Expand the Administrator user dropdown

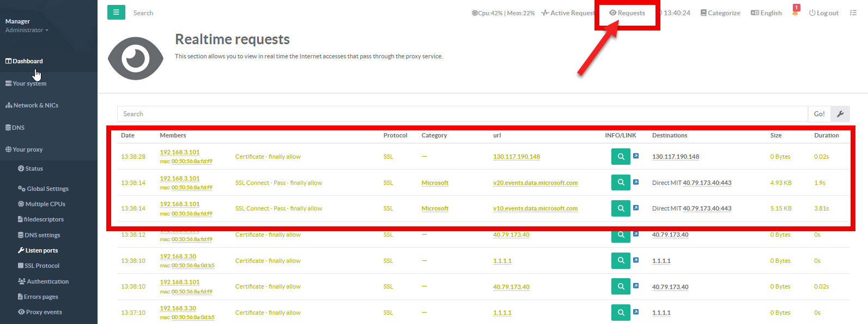tap(27, 30)
